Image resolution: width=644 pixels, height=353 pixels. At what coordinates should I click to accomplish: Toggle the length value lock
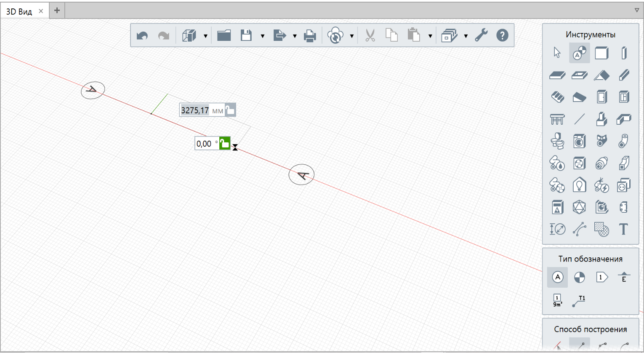point(230,110)
